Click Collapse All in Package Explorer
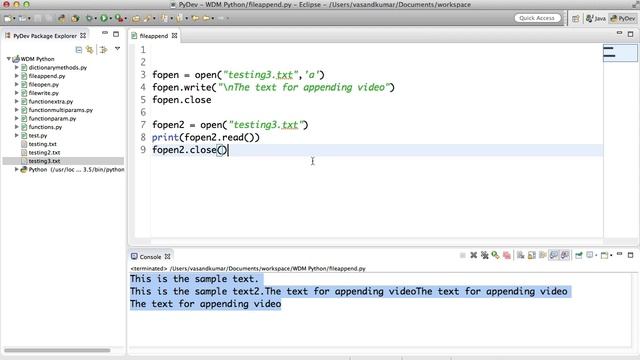The image size is (640, 360). 79,50
